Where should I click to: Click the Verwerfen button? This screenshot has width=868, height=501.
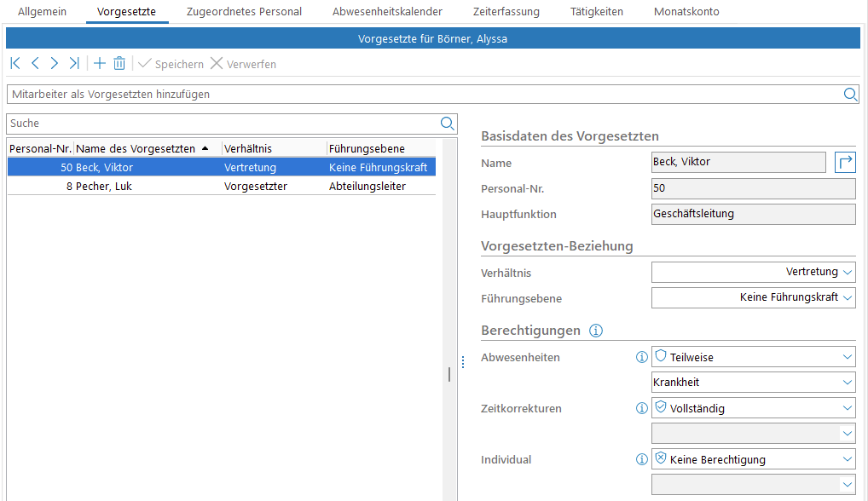[243, 64]
